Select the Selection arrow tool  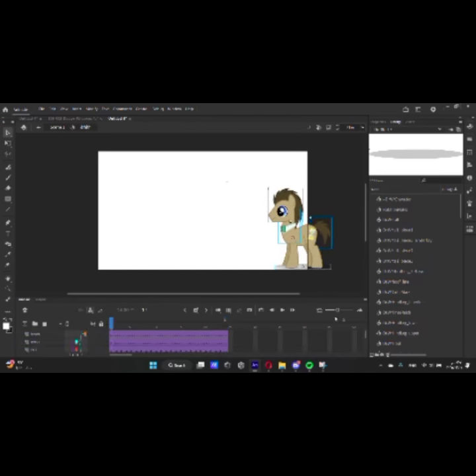tap(8, 132)
